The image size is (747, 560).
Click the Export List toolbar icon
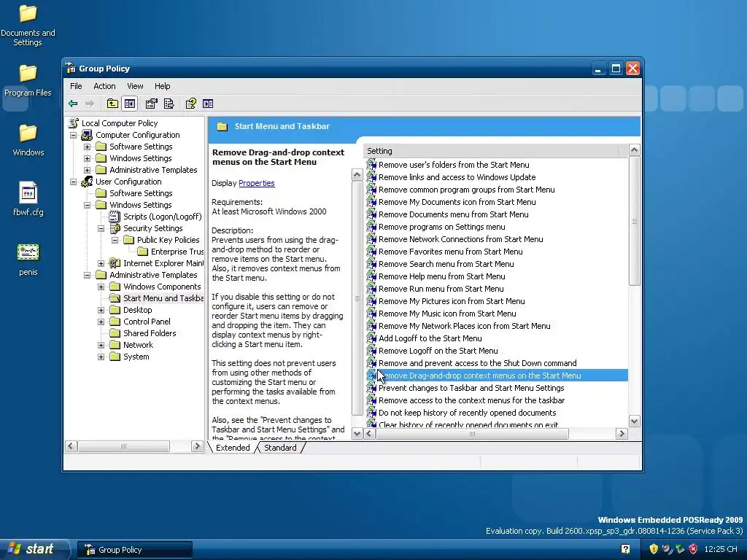point(169,104)
